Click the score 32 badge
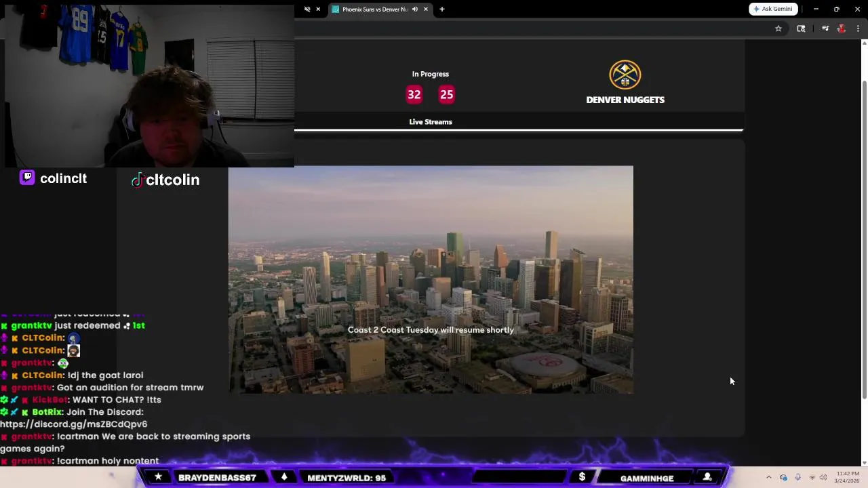Viewport: 868px width, 488px height. click(x=414, y=95)
